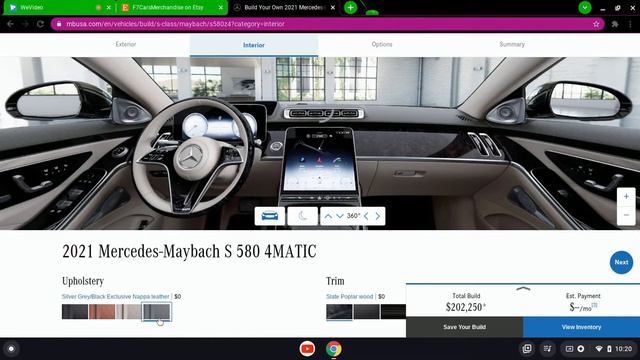Open Slate Poplar wood link
The width and height of the screenshot is (640, 360).
(349, 296)
